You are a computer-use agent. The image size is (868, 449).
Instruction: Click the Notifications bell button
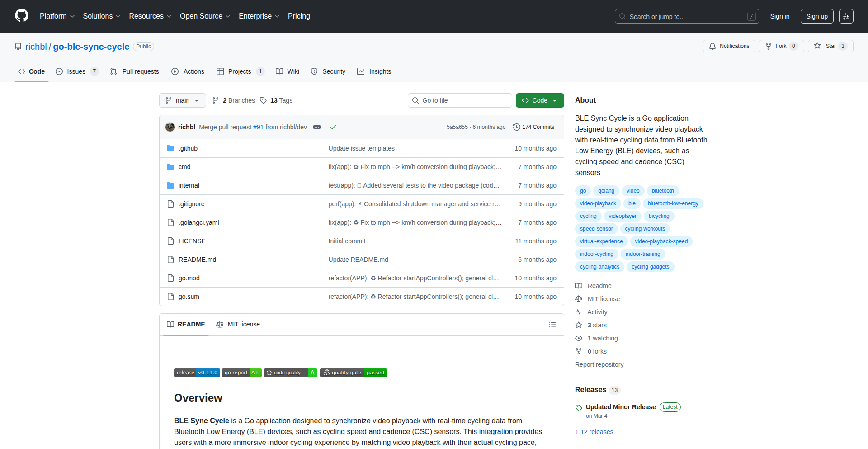(x=729, y=46)
